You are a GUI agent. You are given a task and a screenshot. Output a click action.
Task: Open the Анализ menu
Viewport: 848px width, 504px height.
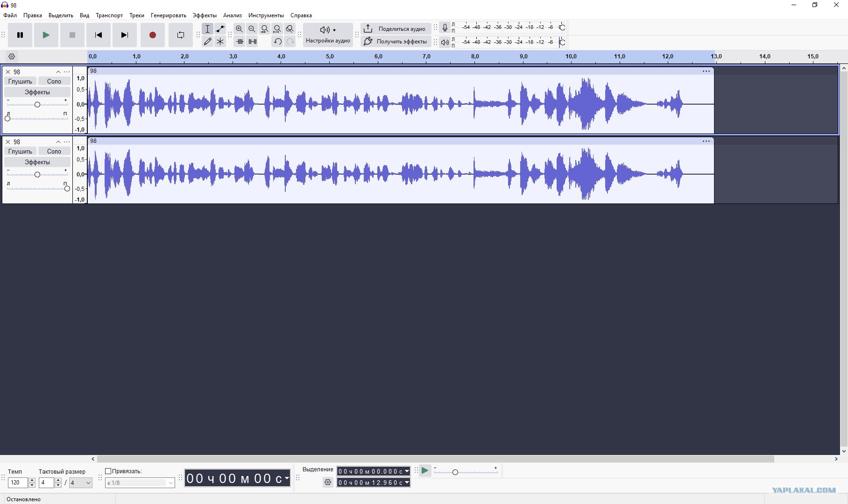point(233,15)
